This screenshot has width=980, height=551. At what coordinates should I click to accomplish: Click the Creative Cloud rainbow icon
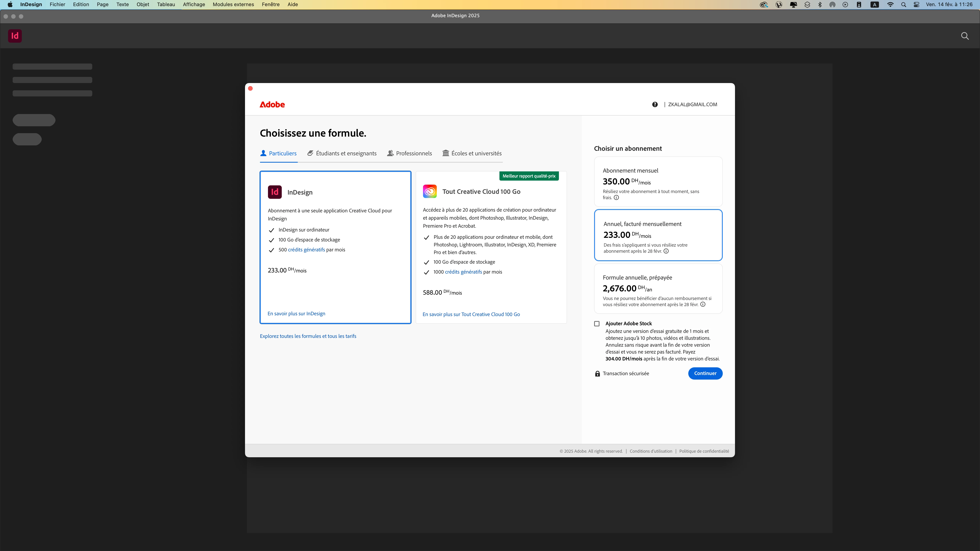tap(430, 191)
